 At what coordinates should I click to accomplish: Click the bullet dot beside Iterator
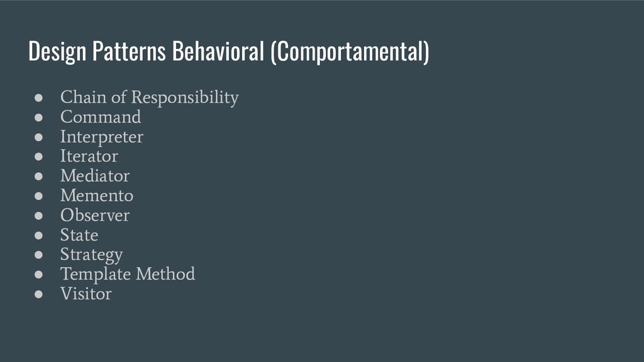(x=38, y=156)
